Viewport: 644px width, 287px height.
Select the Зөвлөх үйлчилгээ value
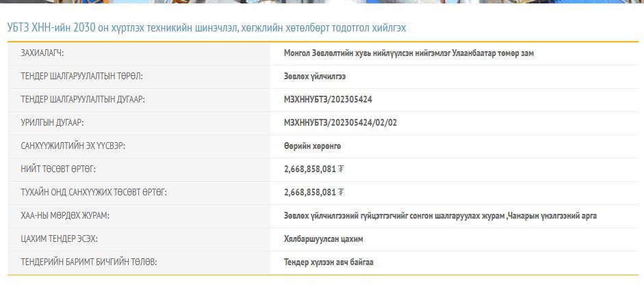point(315,76)
